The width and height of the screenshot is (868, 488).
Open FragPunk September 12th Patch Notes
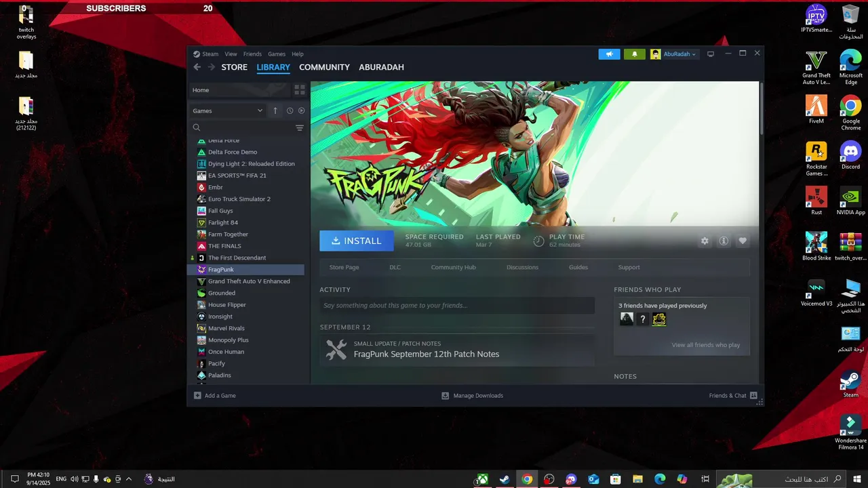427,354
